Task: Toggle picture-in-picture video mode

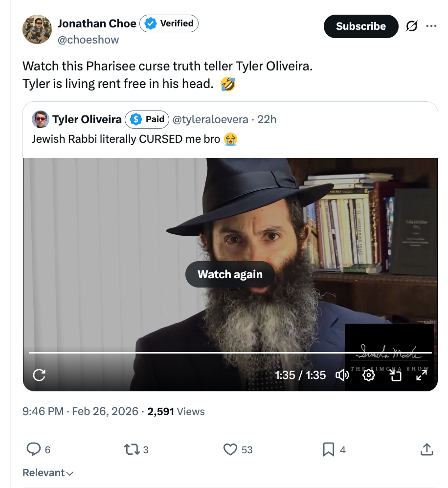Action: (x=395, y=375)
